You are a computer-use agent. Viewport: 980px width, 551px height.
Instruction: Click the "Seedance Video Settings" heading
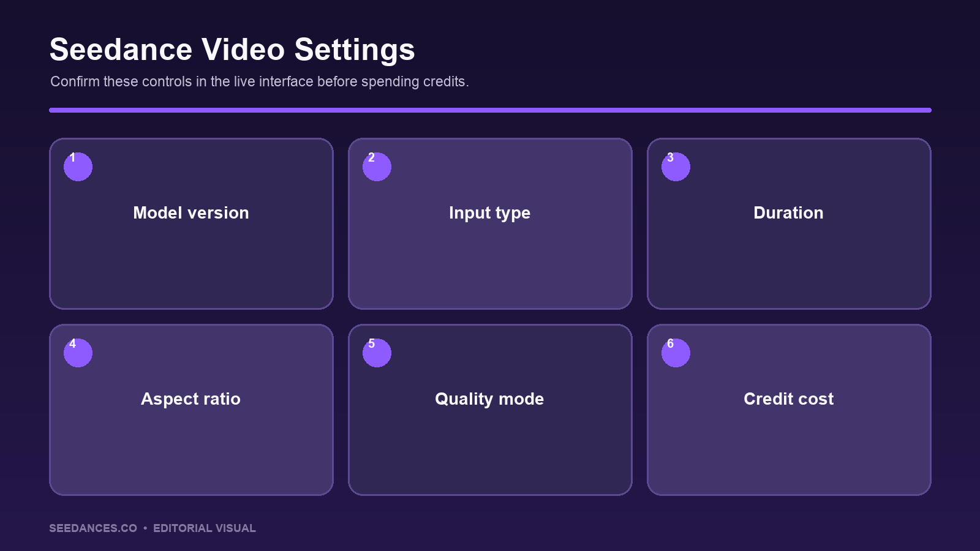point(232,50)
